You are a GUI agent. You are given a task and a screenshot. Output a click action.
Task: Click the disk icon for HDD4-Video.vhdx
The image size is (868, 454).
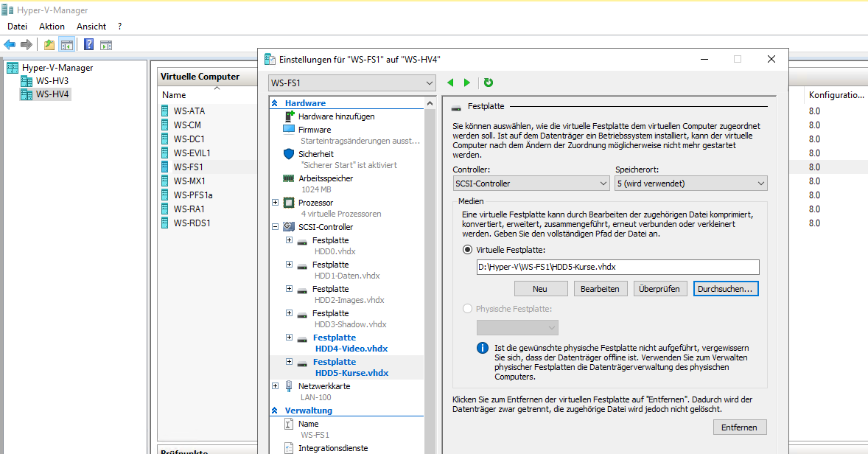(x=302, y=339)
